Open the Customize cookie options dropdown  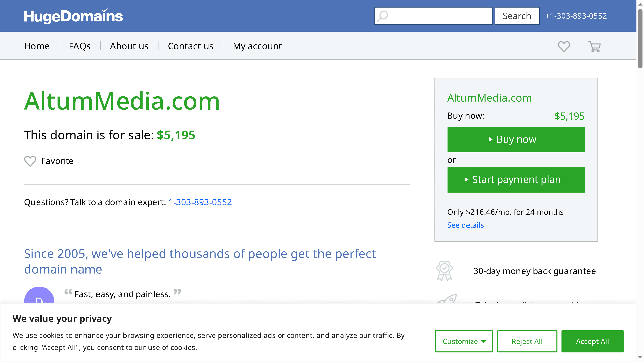[464, 341]
